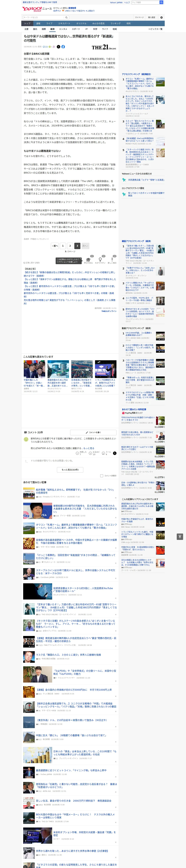Open みんなの意見 tab
Image resolution: width=186 pixels, height=868 pixels.
[x=99, y=24]
